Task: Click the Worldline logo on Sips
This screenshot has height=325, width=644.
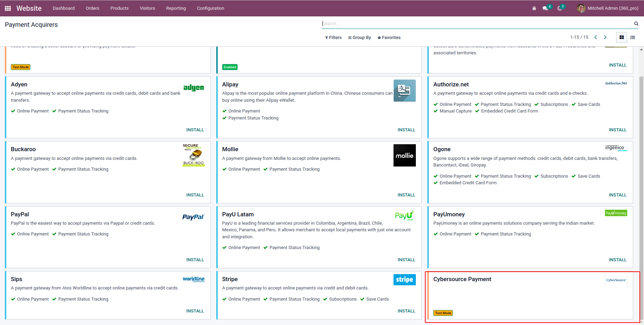Action: coord(194,279)
